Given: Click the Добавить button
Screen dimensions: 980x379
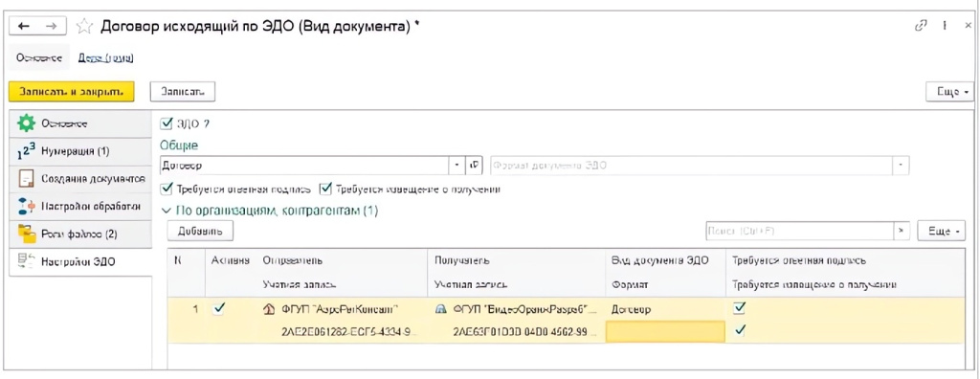Looking at the screenshot, I should 200,230.
